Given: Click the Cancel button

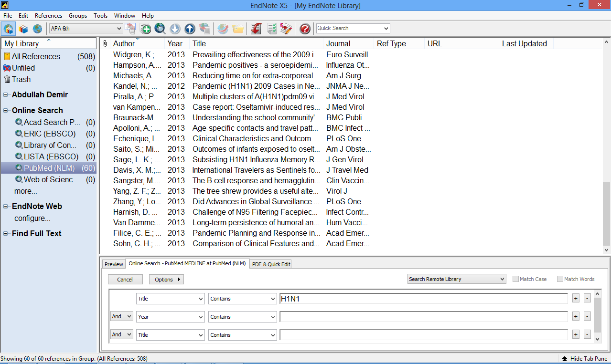Looking at the screenshot, I should point(125,280).
